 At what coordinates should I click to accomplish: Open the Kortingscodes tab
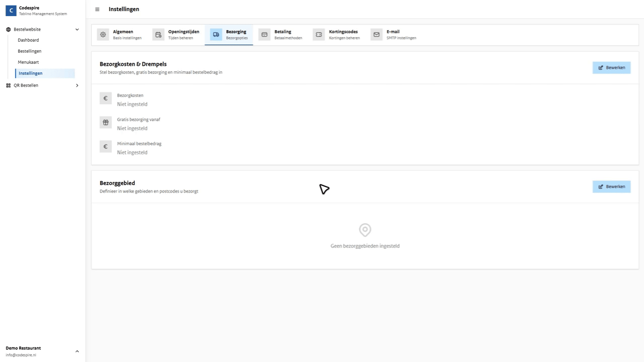[343, 34]
